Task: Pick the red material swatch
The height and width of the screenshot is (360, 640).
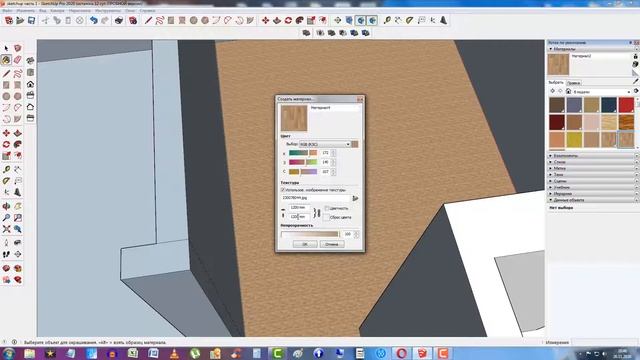Action: click(626, 105)
